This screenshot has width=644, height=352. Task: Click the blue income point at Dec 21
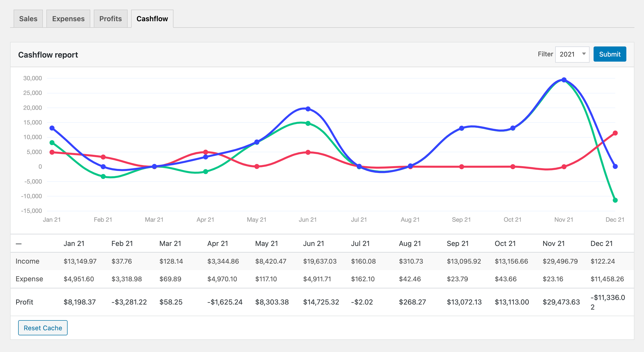point(615,166)
